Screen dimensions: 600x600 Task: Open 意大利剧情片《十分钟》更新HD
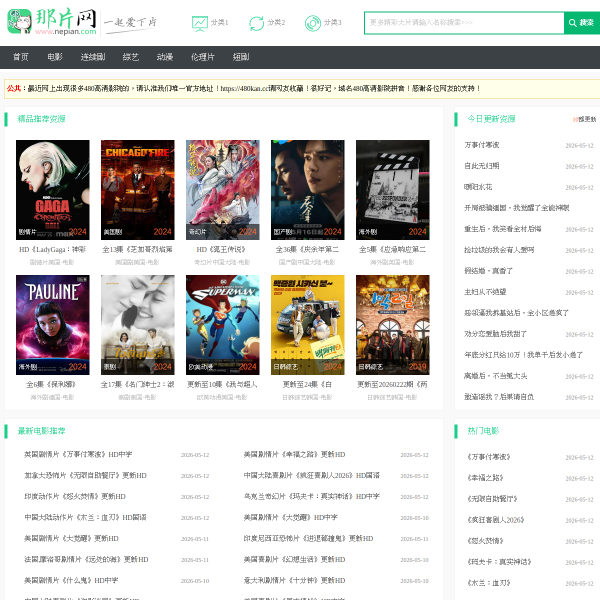(294, 580)
